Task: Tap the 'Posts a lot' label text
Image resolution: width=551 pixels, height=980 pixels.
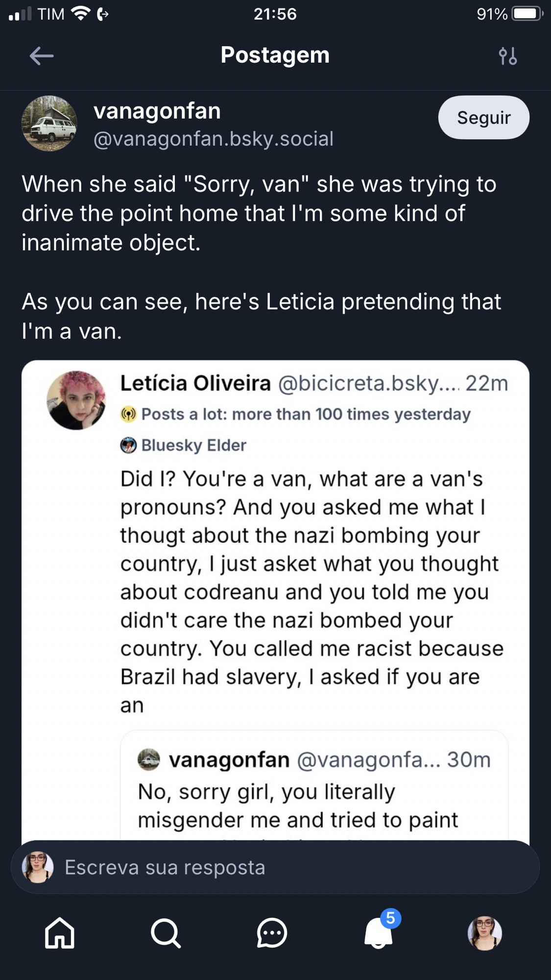Action: 306,415
